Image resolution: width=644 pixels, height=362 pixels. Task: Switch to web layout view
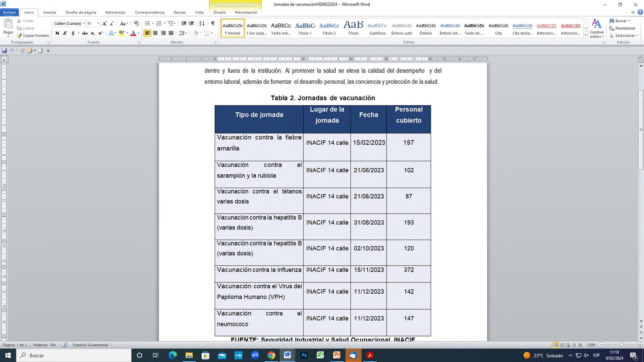pyautogui.click(x=569, y=345)
